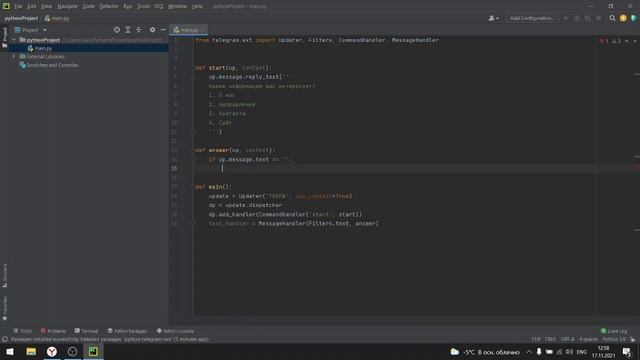
Task: Open the Tools menu
Action: [x=143, y=7]
